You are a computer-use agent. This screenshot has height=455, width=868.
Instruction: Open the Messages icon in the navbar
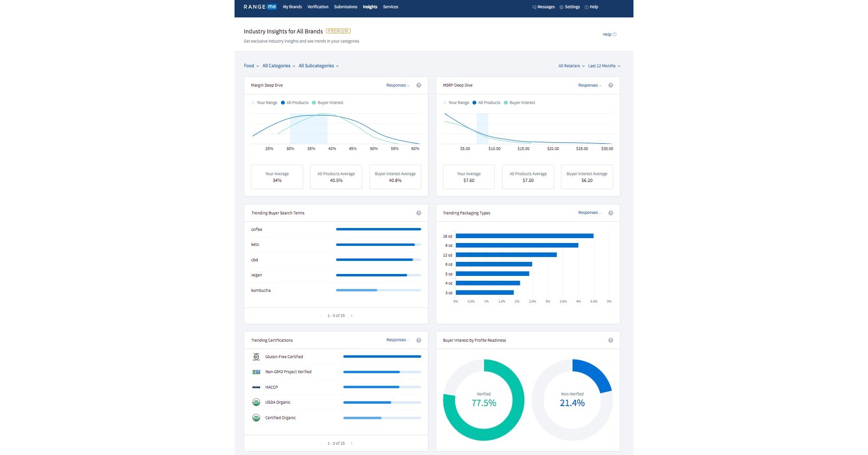[x=534, y=7]
